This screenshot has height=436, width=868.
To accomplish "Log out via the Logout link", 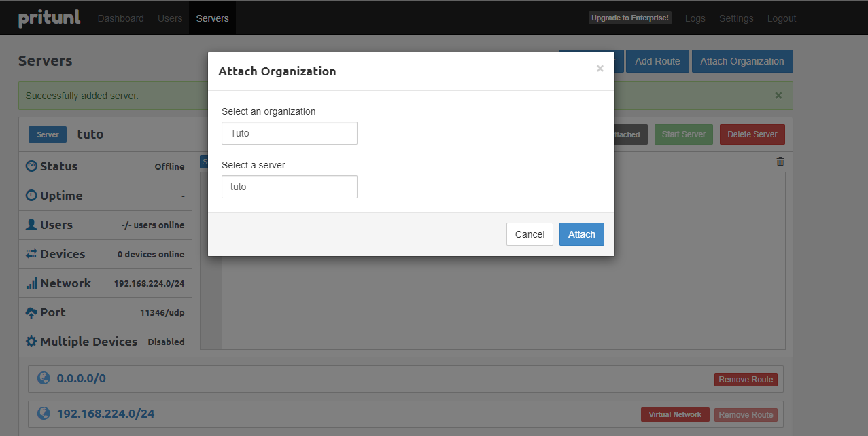I will (x=782, y=18).
